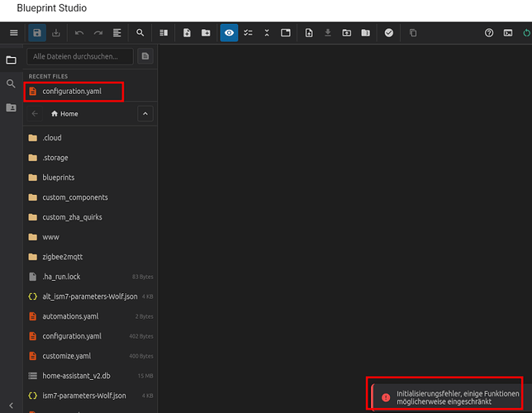Open ism7-parameters-Wolf.json with yellow braces icon

[x=90, y=396]
